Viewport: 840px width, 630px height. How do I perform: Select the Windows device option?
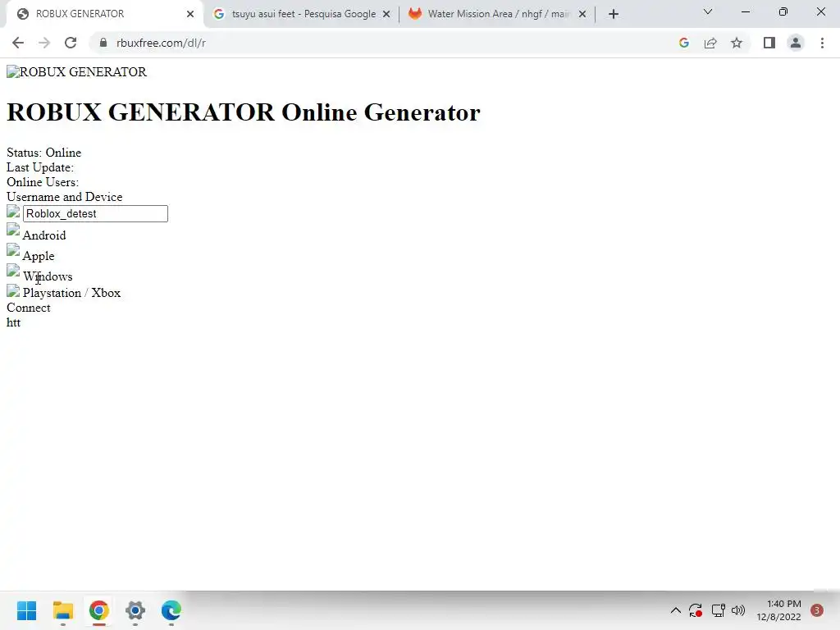[48, 276]
